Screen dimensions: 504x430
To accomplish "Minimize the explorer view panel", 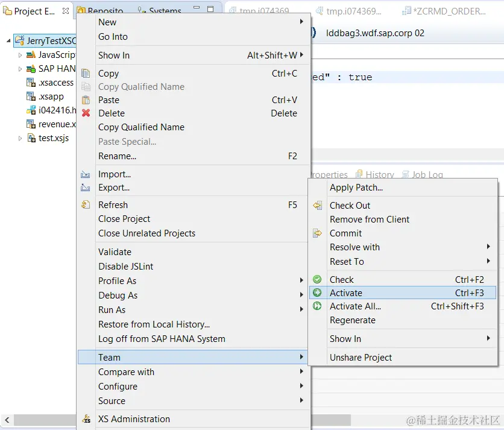I will [197, 7].
